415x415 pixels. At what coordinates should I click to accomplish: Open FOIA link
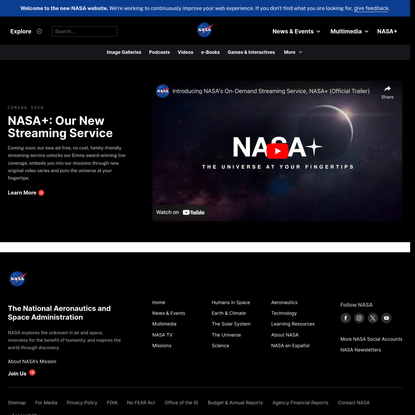pyautogui.click(x=112, y=403)
